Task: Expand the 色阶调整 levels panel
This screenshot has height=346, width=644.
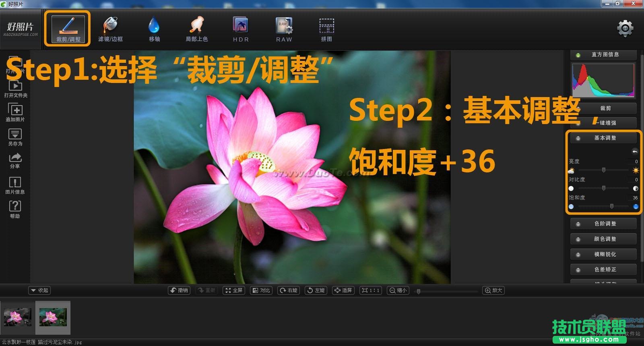Action: point(603,224)
